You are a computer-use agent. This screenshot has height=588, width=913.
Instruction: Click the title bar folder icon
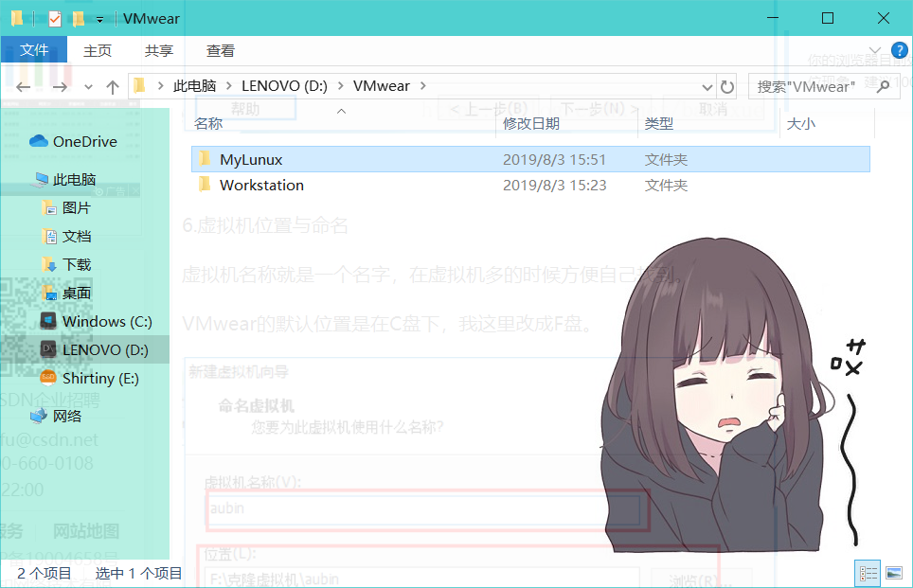[17, 19]
